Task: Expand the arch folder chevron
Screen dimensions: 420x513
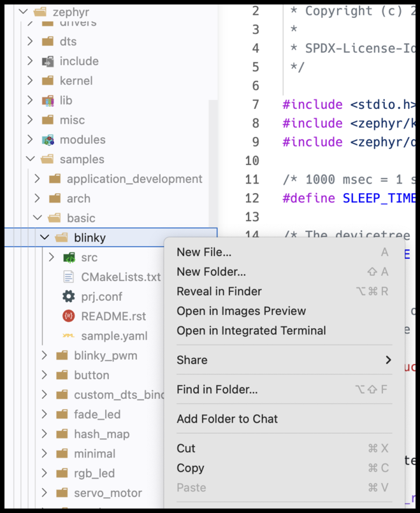Action: [38, 198]
